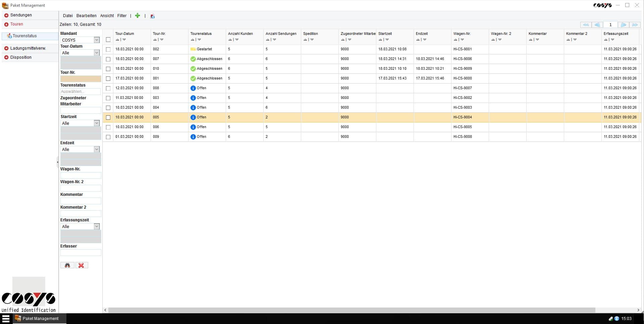The image size is (644, 324).
Task: Click the green plus toolbar icon
Action: (x=138, y=15)
